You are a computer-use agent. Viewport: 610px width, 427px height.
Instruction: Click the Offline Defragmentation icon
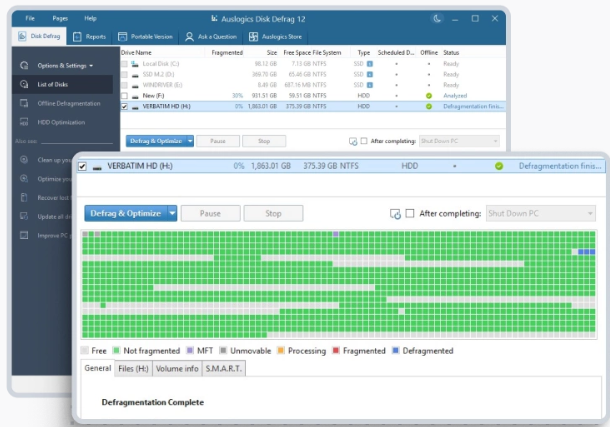[x=24, y=103]
